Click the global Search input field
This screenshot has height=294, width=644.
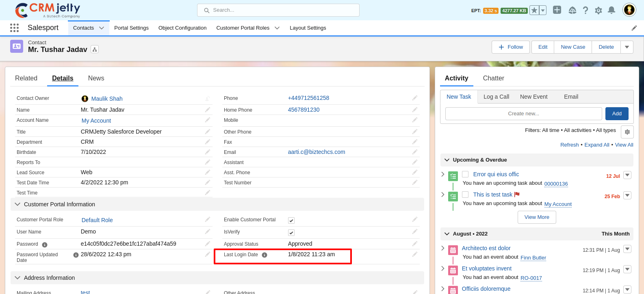click(278, 10)
